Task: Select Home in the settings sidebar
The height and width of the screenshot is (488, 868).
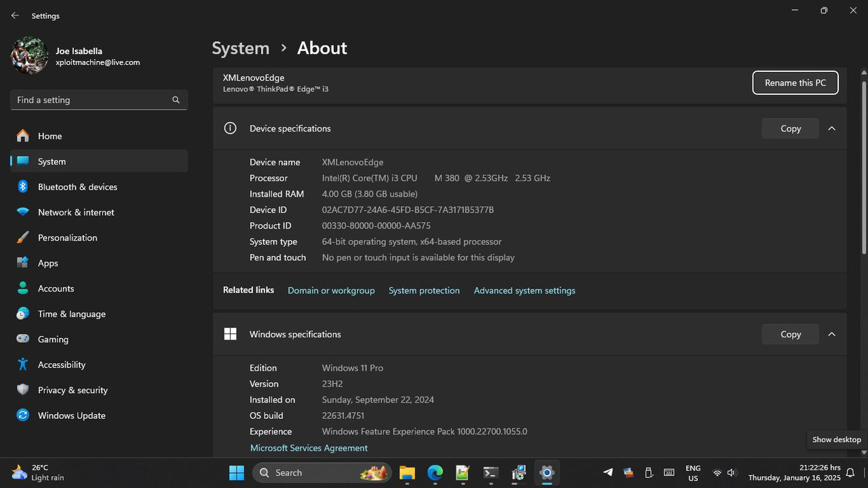Action: click(x=50, y=136)
